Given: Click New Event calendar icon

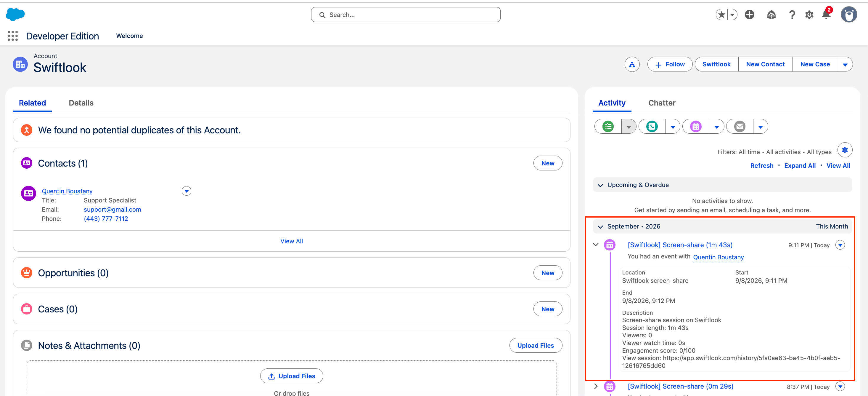Looking at the screenshot, I should (x=695, y=127).
